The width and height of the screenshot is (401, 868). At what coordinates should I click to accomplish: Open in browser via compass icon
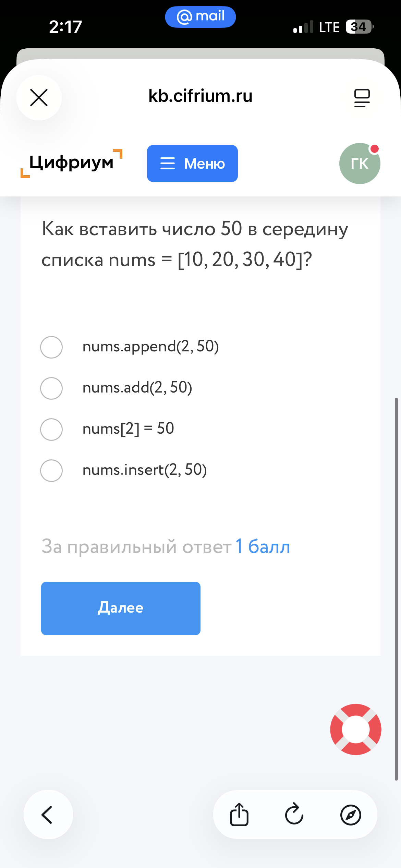(350, 815)
